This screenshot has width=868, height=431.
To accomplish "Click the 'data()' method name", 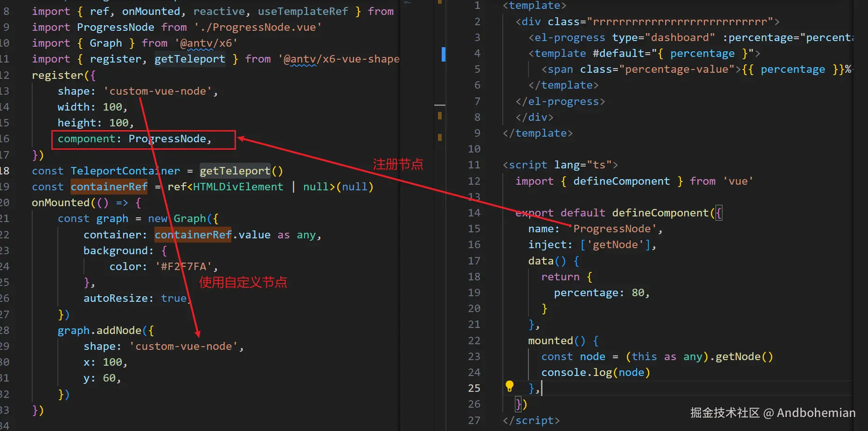I will tap(547, 261).
